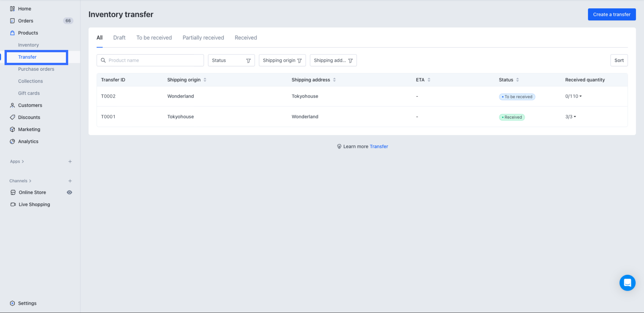The image size is (644, 313).
Task: Switch to the Draft tab
Action: click(119, 38)
